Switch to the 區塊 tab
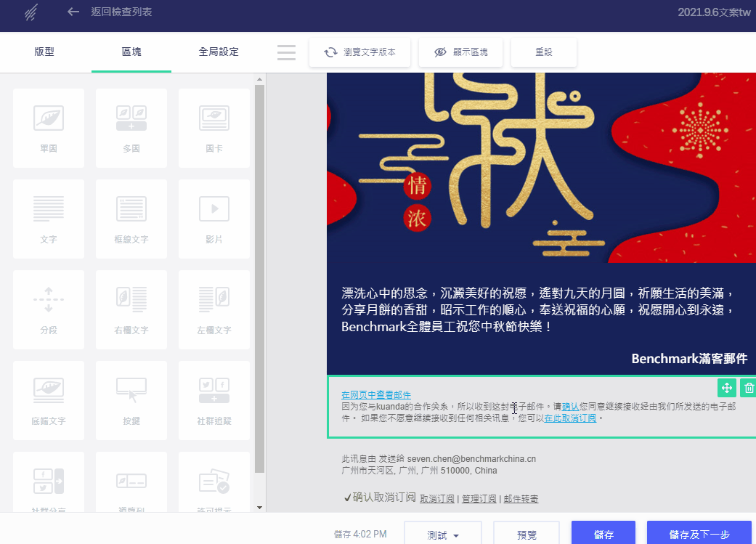Image resolution: width=756 pixels, height=544 pixels. 131,52
